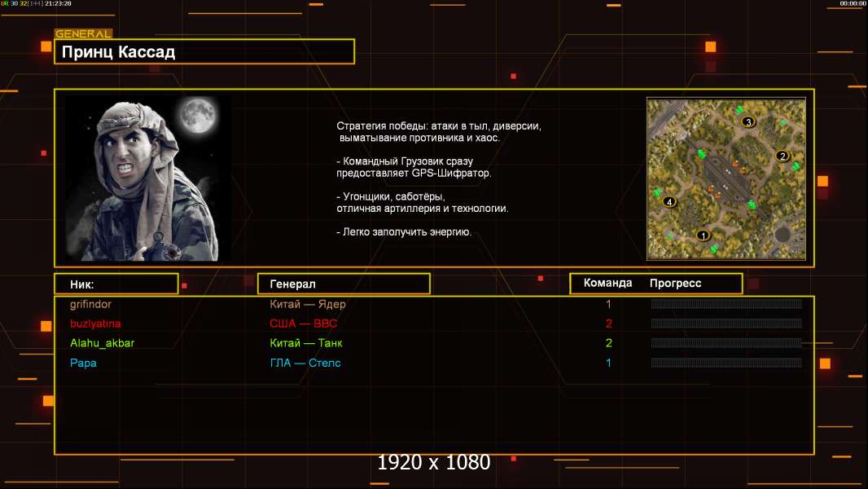Image resolution: width=868 pixels, height=489 pixels.
Task: Click the 'Принц Кассад' title field
Action: point(204,51)
